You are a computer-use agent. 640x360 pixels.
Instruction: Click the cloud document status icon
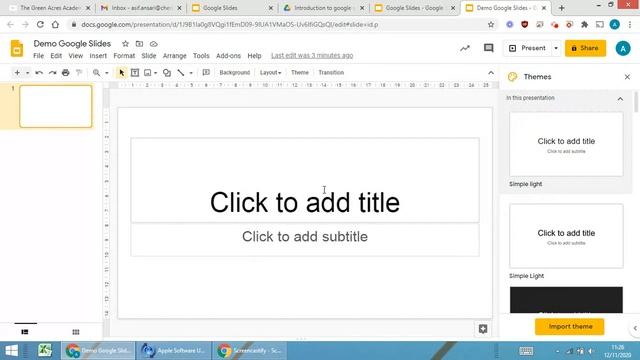[153, 44]
